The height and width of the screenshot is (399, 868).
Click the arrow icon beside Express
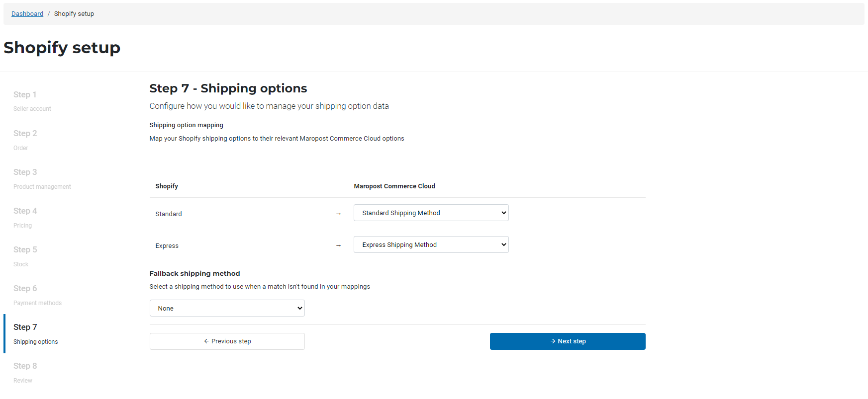coord(339,246)
